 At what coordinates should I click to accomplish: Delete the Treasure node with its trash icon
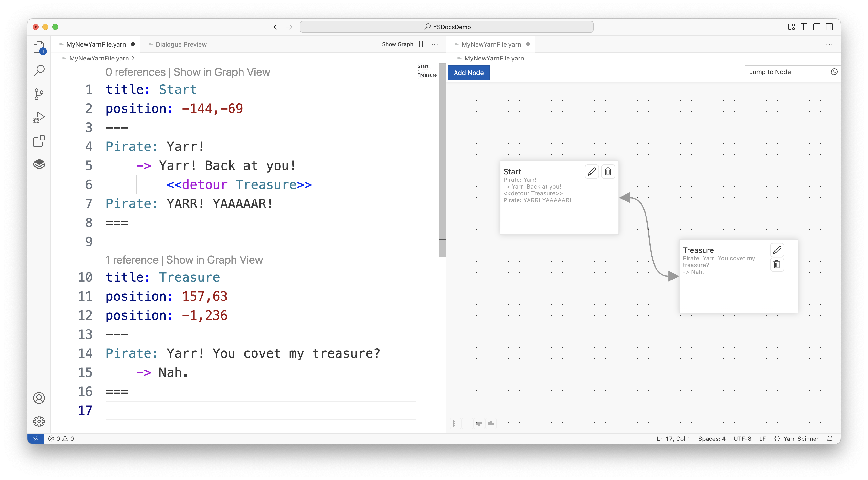tap(777, 264)
